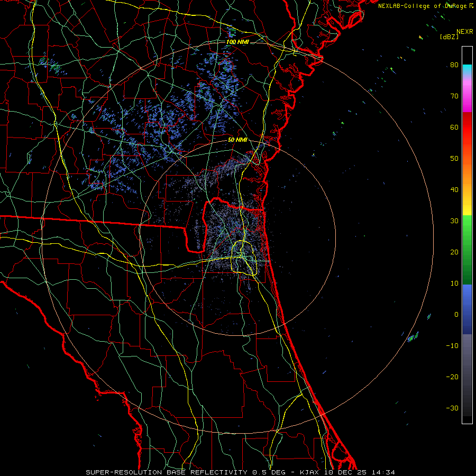Pick the blue segment of the reflectivity color bar
The width and height of the screenshot is (476, 476).
click(x=467, y=309)
